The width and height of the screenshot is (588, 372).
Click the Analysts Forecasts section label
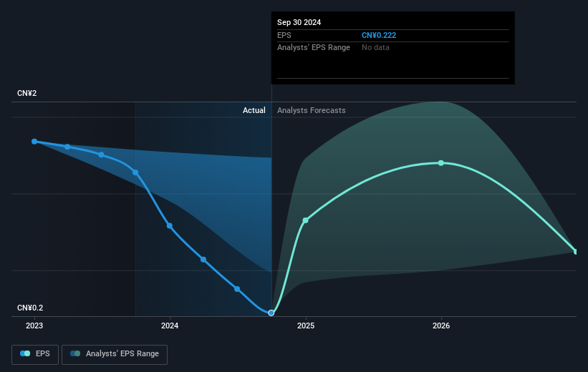click(x=312, y=110)
